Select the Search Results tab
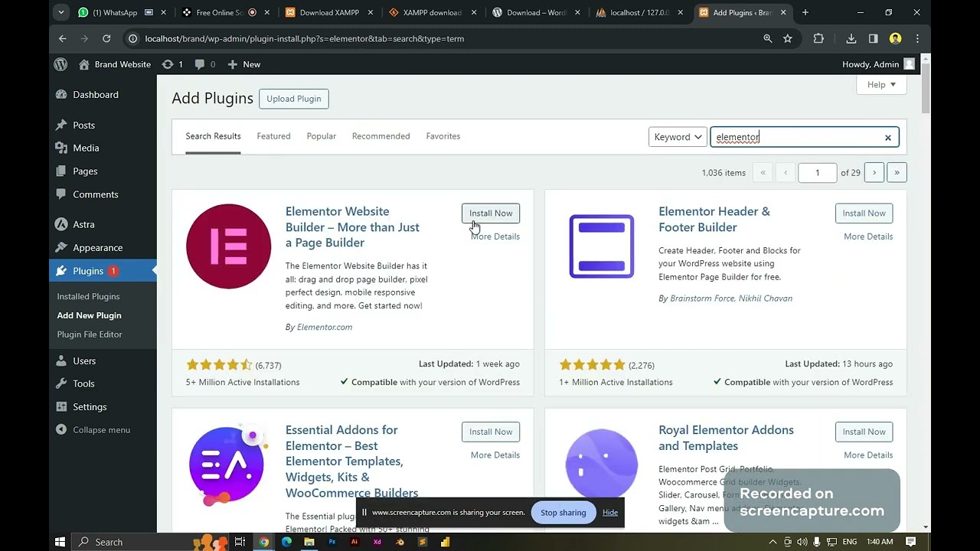Viewport: 980px width, 551px height. tap(213, 136)
